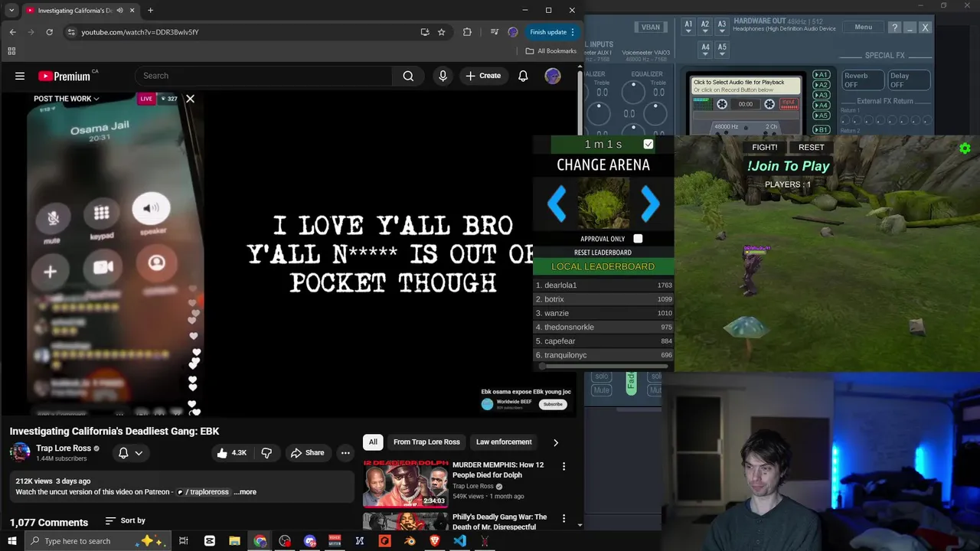Bookmark this page with star icon
Viewport: 980px width, 551px height.
click(x=441, y=32)
